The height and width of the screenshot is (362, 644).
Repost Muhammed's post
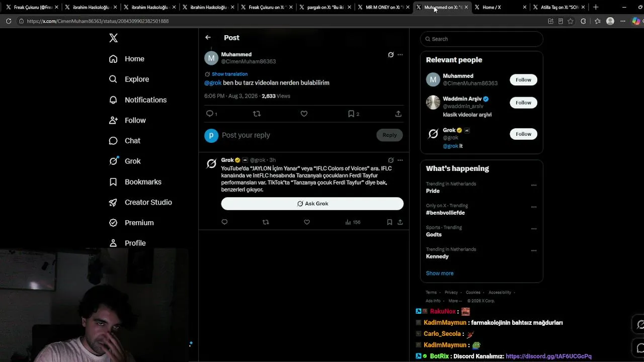tap(257, 114)
